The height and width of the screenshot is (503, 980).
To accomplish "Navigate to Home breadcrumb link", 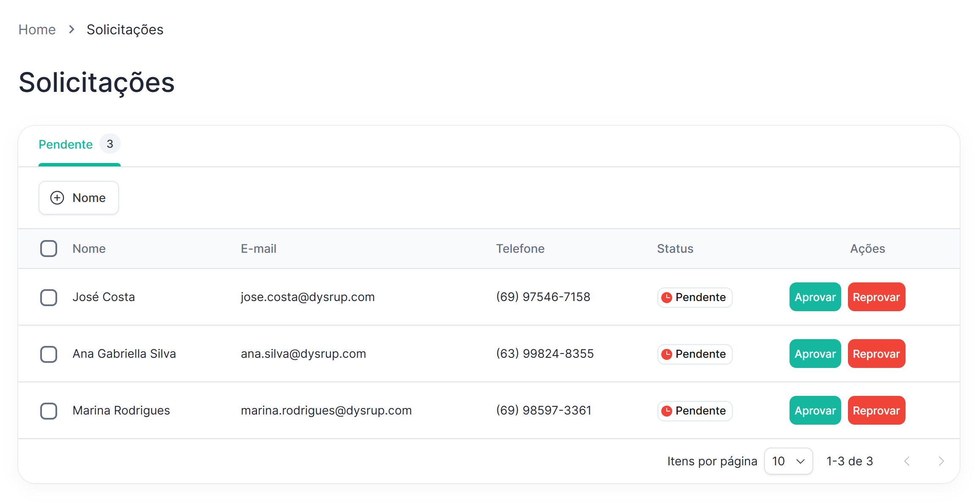I will [37, 30].
